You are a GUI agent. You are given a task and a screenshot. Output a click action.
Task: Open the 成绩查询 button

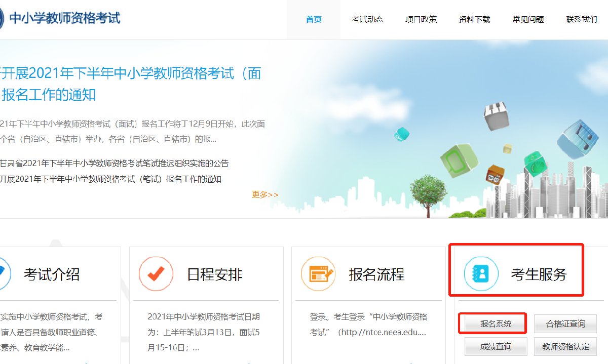(x=496, y=347)
